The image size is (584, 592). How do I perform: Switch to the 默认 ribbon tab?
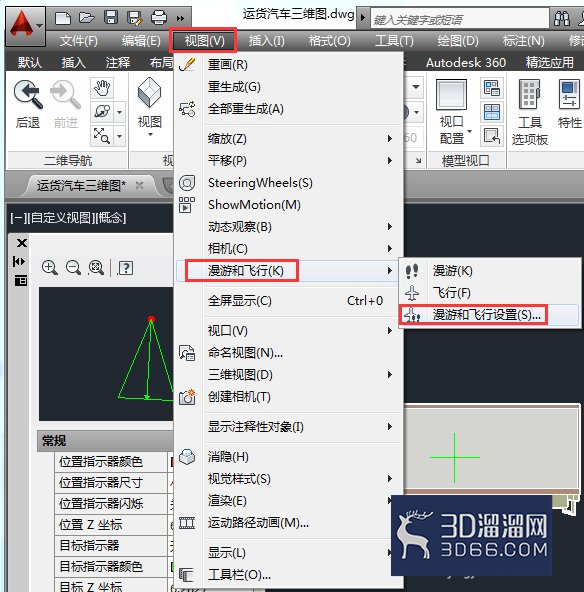30,62
